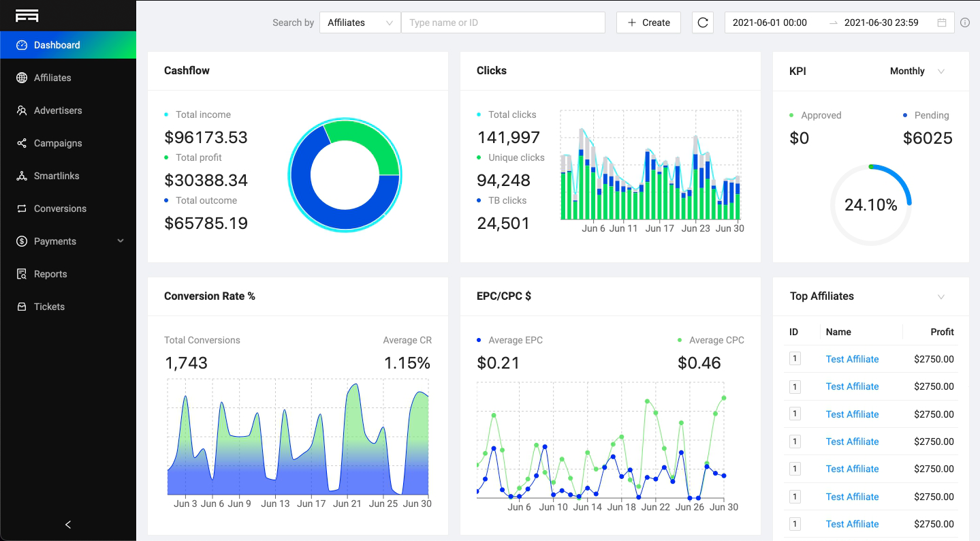
Task: Open sixth Test Affiliate link
Action: (x=852, y=497)
